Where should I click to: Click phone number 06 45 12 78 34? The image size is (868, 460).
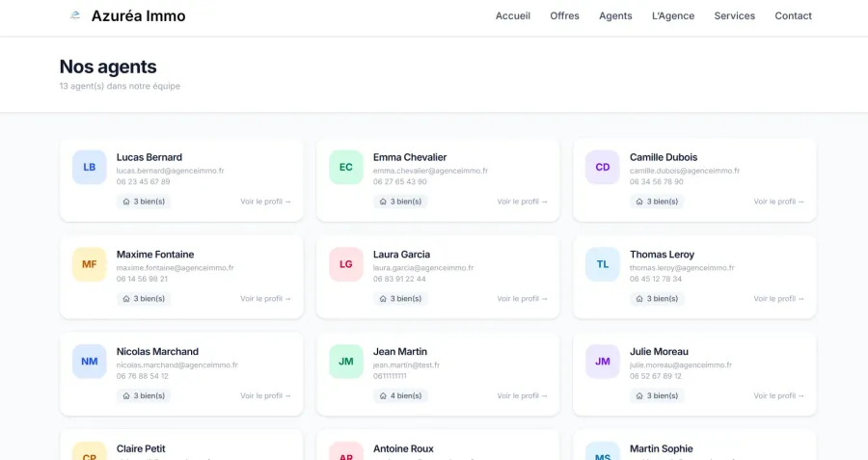tap(656, 279)
